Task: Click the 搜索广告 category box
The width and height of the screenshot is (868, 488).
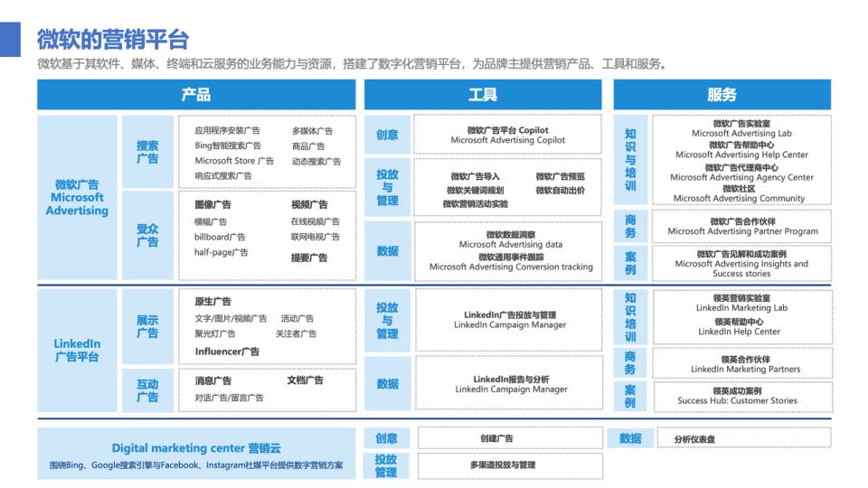Action: coord(147,152)
